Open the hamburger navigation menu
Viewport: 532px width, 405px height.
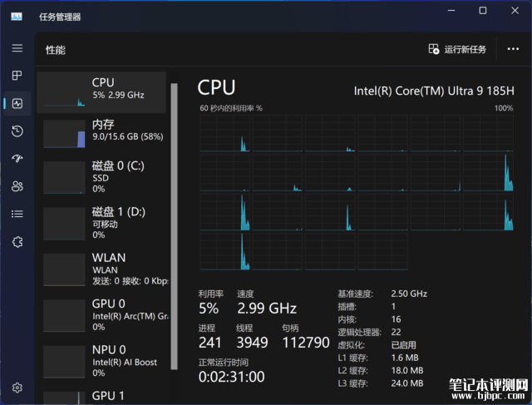click(17, 48)
